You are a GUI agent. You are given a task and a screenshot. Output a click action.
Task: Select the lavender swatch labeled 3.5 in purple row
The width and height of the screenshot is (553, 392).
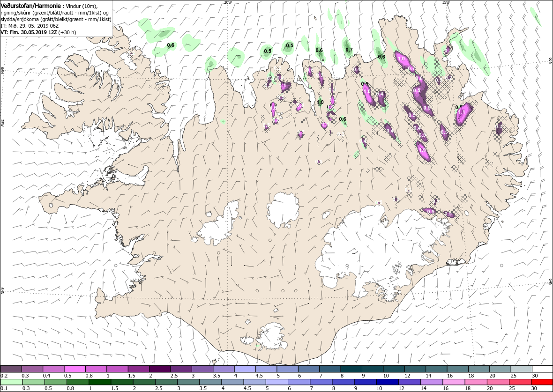224,369
